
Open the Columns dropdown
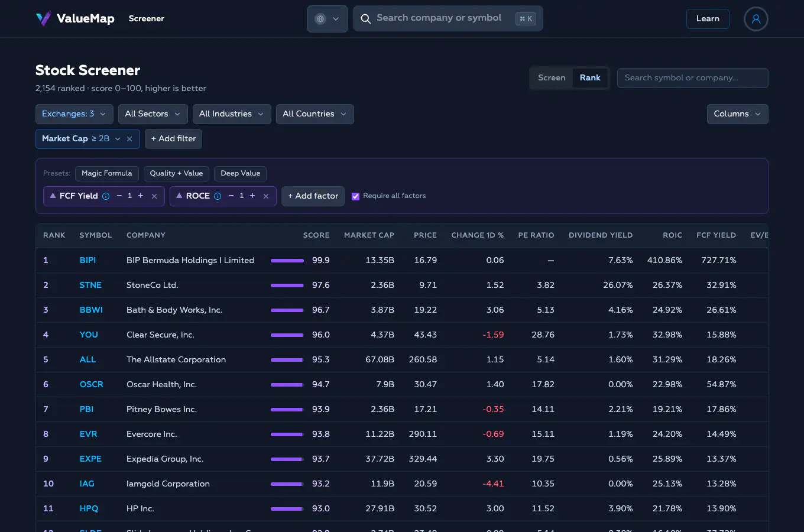(738, 114)
